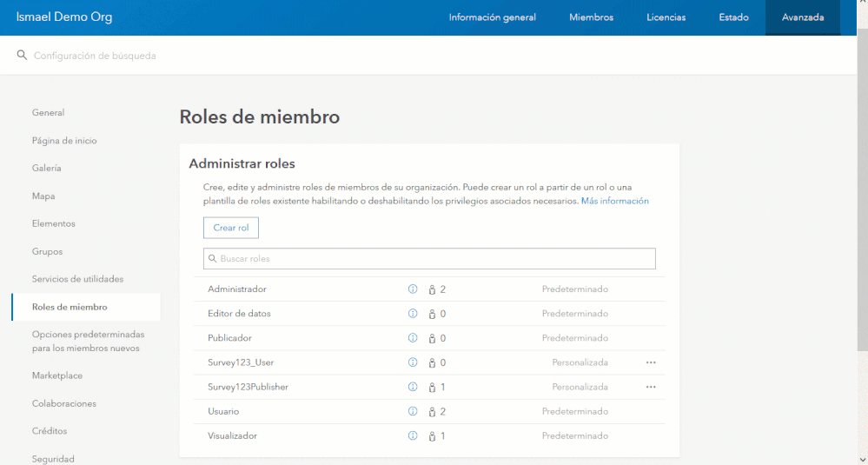This screenshot has width=868, height=465.
Task: Open General settings in sidebar
Action: [48, 112]
